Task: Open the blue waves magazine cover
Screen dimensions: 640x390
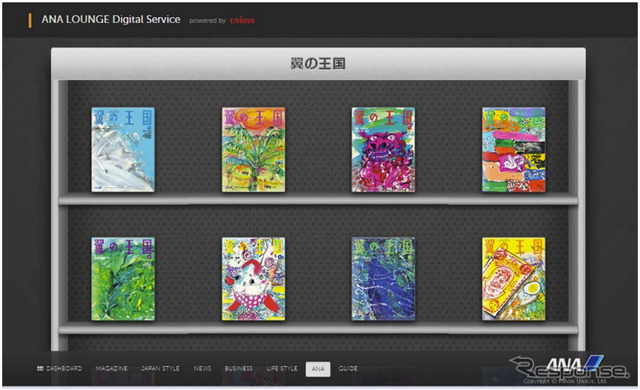Action: click(x=383, y=279)
